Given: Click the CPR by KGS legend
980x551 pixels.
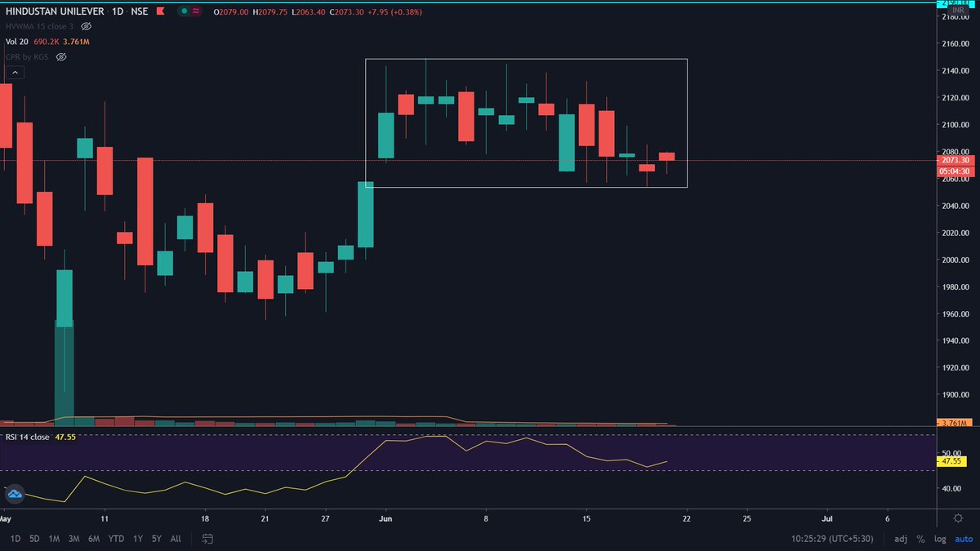Looking at the screenshot, I should pyautogui.click(x=28, y=57).
